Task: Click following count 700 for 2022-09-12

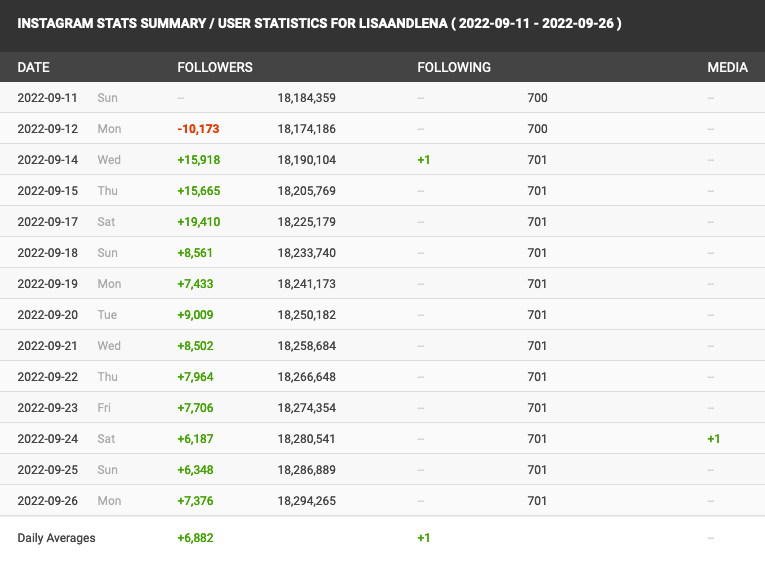Action: click(x=538, y=129)
